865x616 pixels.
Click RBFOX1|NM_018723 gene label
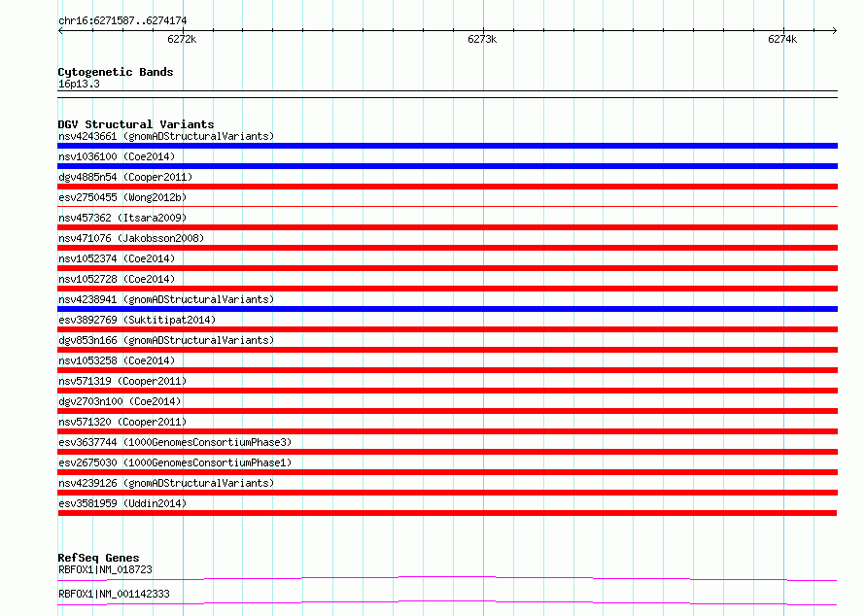tap(105, 569)
